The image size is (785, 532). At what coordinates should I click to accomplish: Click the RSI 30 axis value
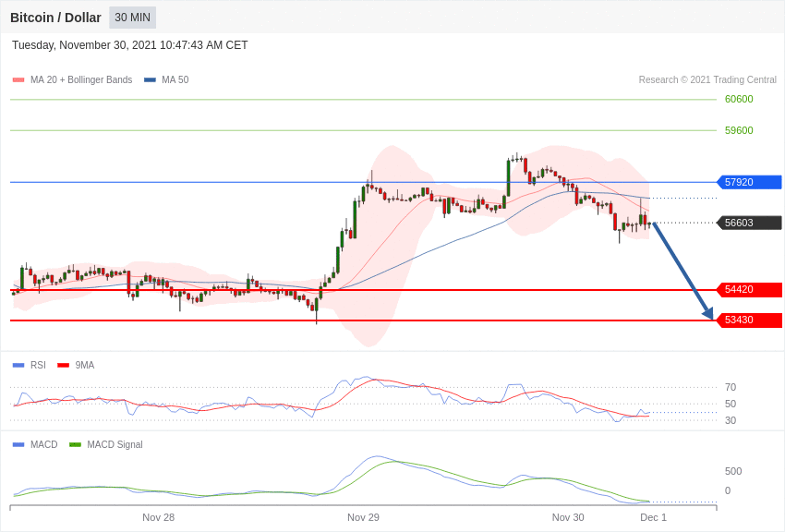pos(731,420)
